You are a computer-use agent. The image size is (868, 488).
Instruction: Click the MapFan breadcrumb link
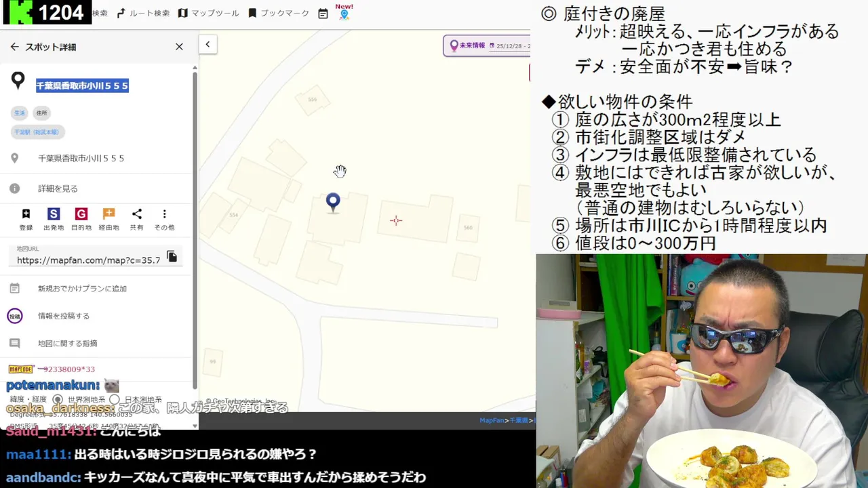click(492, 420)
